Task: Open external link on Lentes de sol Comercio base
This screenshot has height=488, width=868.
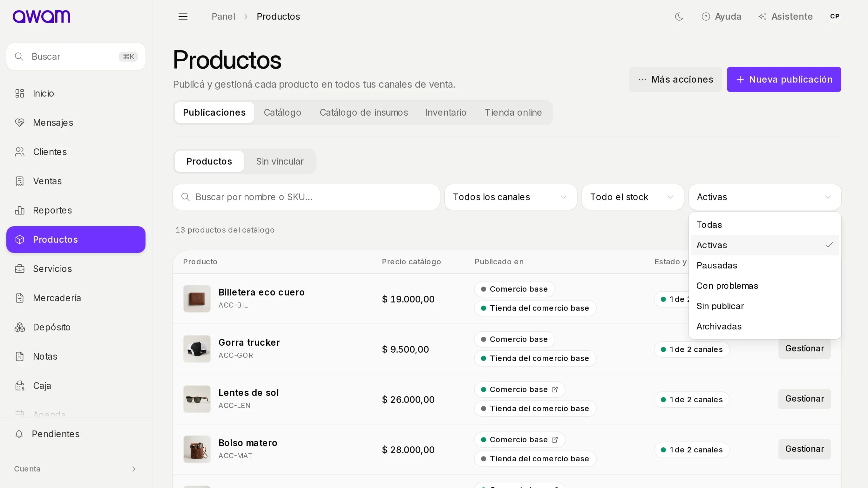Action: pyautogui.click(x=555, y=390)
